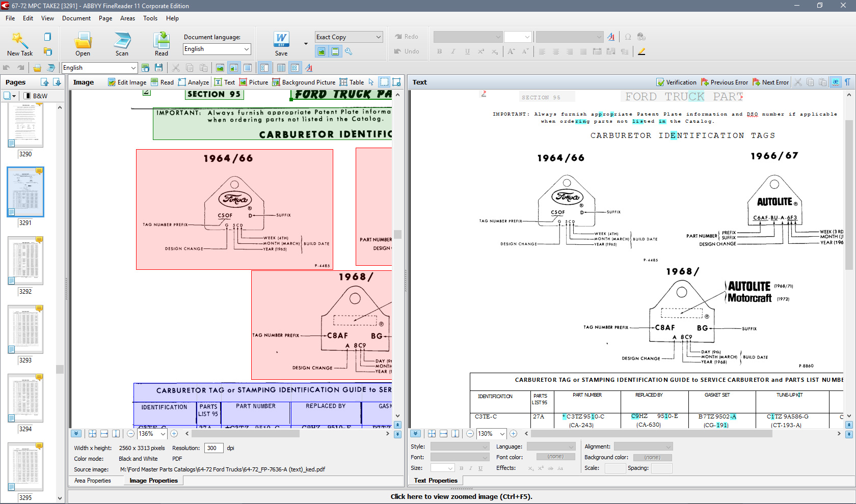Toggle uncertain character highlighting (æ) icon

coord(836,82)
